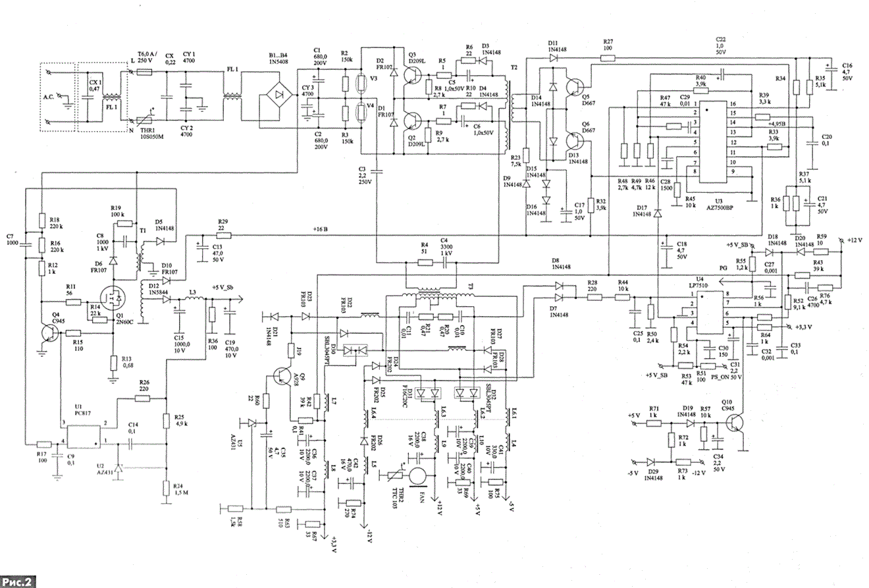Click the 'R26 220' resistor label
Screen dimensions: 869x588
[144, 385]
